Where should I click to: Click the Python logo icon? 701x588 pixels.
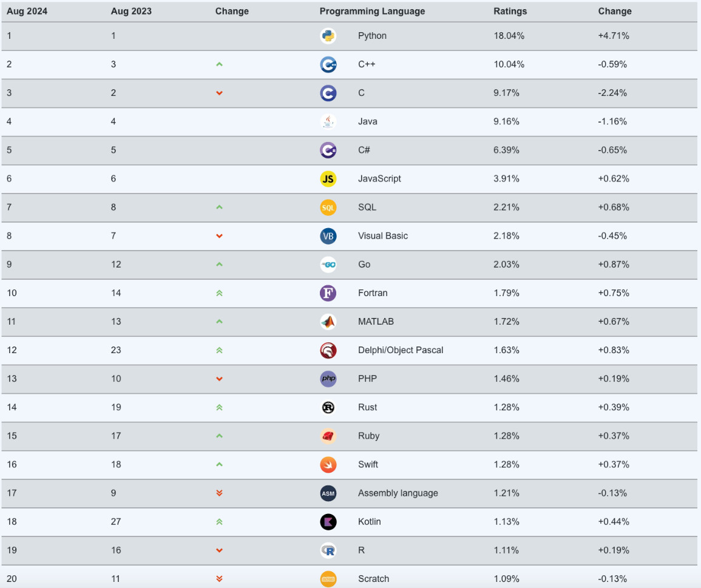coord(328,36)
